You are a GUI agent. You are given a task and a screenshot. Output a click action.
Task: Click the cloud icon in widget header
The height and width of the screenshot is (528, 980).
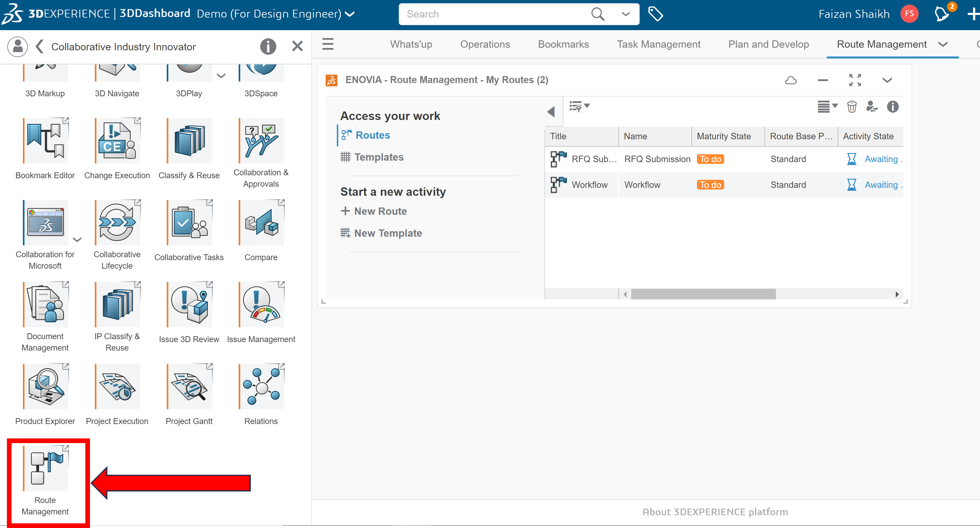tap(791, 80)
